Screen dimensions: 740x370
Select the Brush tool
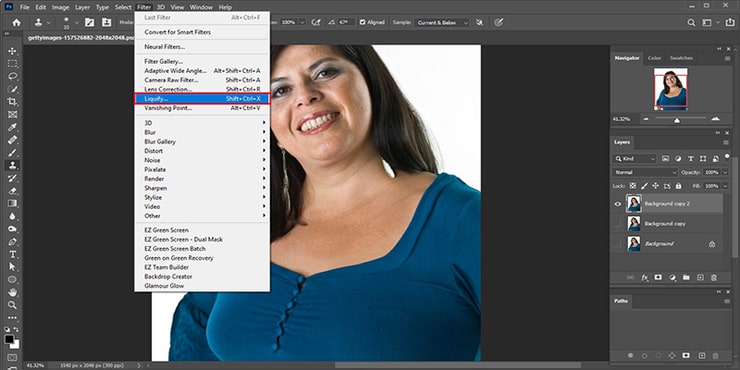[12, 152]
